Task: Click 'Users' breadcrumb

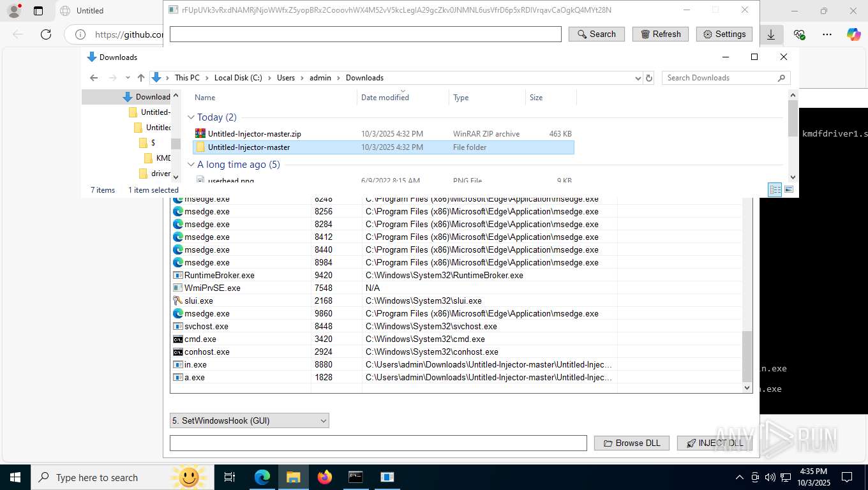Action: (x=286, y=78)
